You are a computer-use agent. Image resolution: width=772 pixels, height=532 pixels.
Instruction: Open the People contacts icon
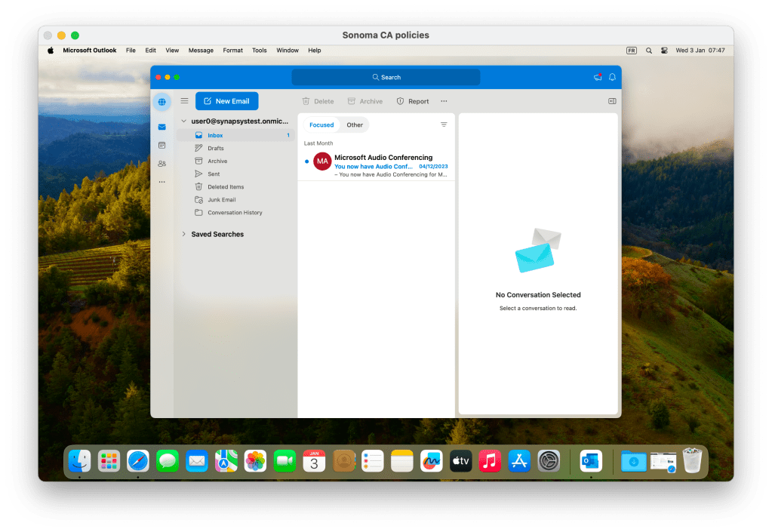[x=161, y=163]
